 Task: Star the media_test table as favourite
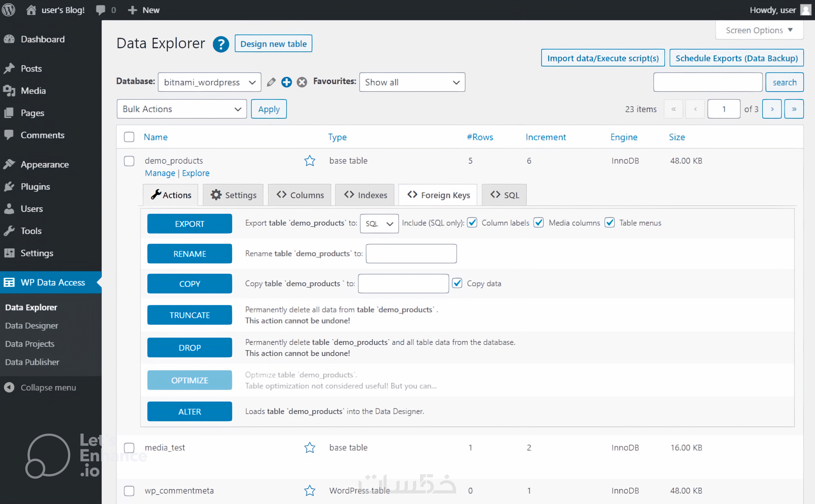pyautogui.click(x=310, y=447)
